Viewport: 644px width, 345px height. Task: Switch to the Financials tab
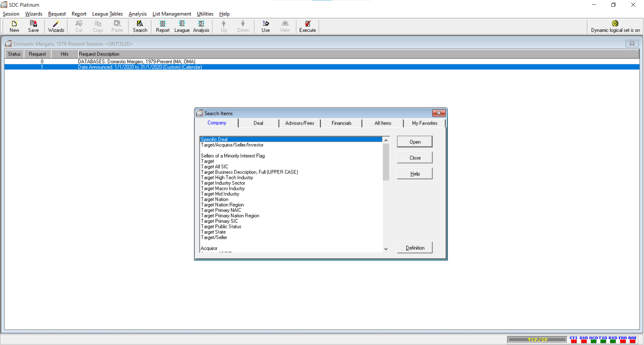click(341, 123)
